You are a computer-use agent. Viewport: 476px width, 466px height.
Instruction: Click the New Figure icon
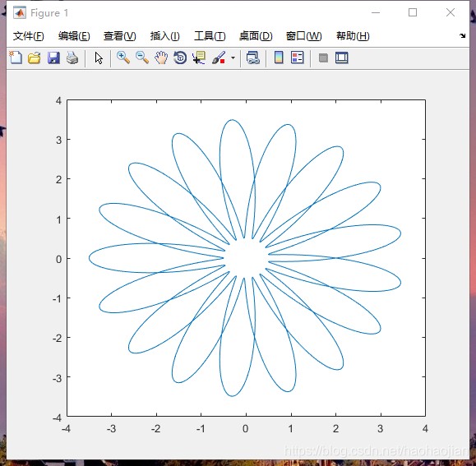16,58
